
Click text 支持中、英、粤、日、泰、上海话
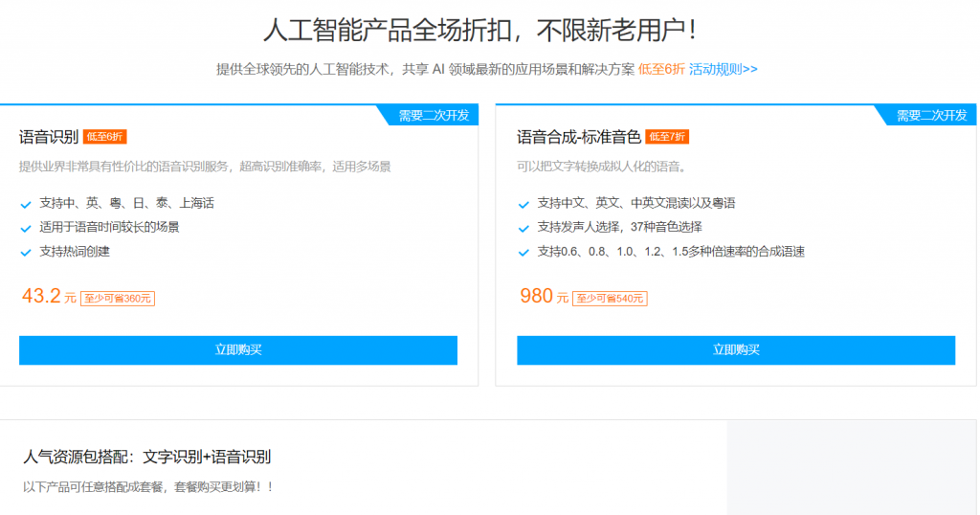pos(127,203)
